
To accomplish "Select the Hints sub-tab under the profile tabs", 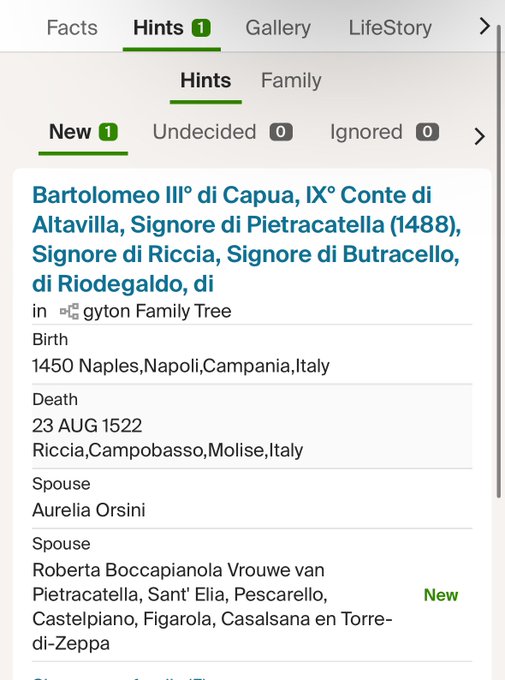I will click(206, 81).
